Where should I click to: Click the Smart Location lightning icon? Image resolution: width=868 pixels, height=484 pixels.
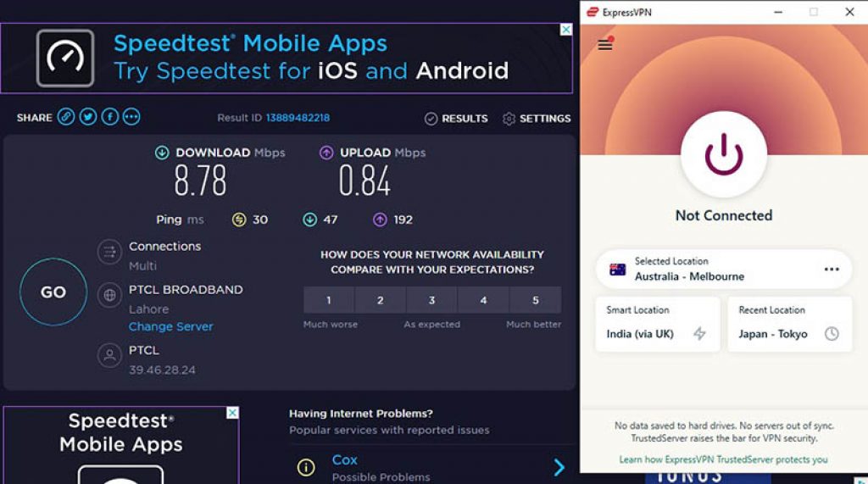(699, 333)
